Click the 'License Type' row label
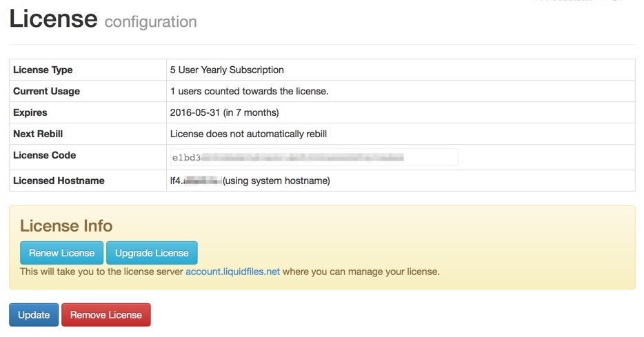The image size is (644, 337). [43, 70]
